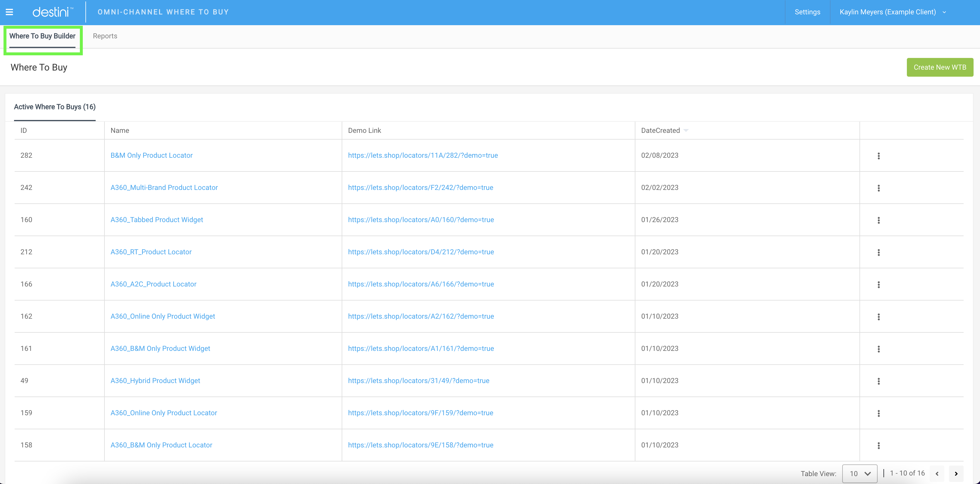Click the Demo Link column header

(x=365, y=131)
